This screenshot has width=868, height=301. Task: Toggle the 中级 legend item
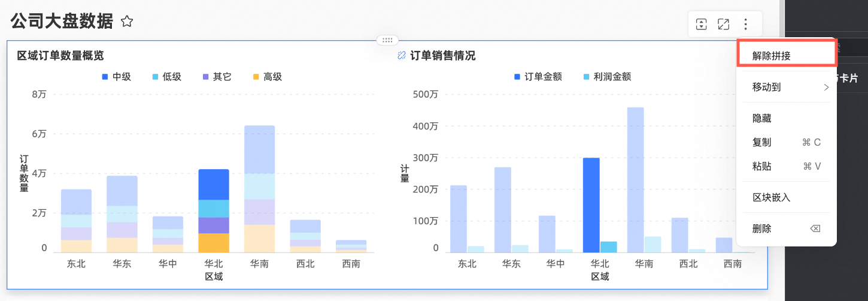(x=116, y=77)
